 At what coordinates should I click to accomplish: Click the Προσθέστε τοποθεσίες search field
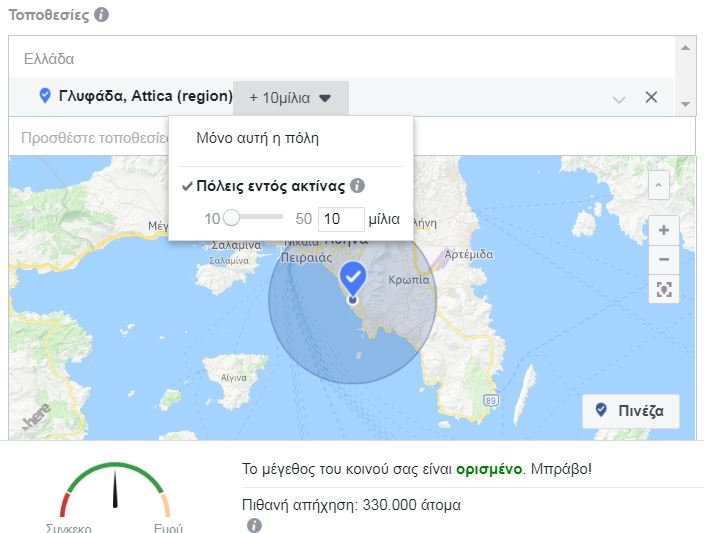tap(88, 138)
